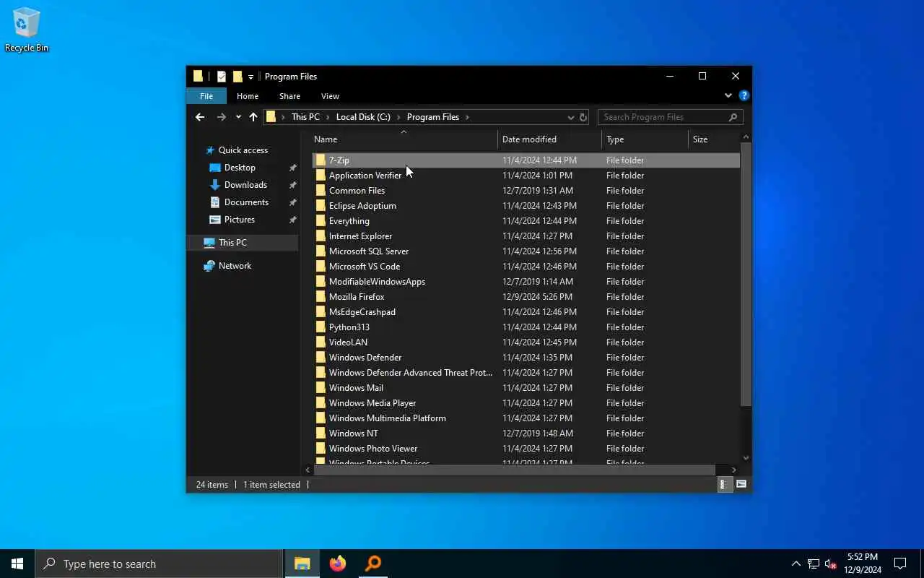Open the View ribbon tab
924x578 pixels.
pyautogui.click(x=330, y=96)
